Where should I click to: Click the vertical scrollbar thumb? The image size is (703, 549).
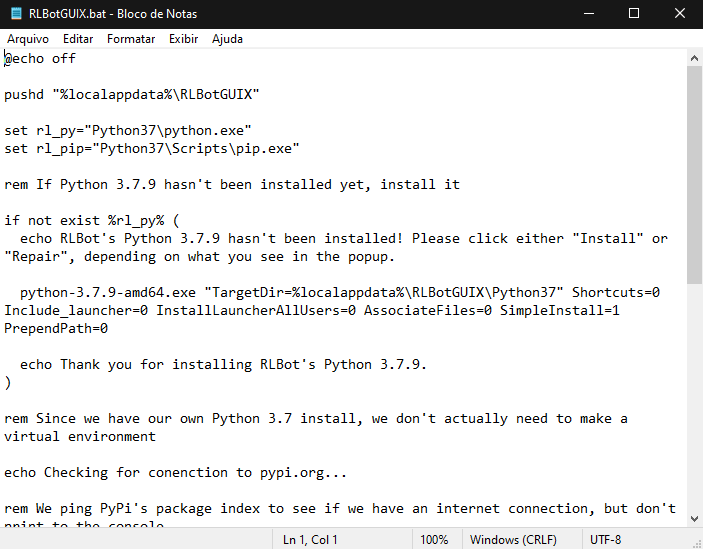coord(694,175)
